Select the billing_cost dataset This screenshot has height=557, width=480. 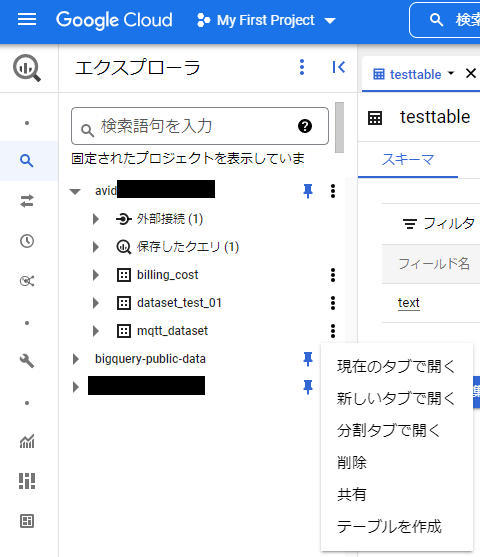[167, 275]
